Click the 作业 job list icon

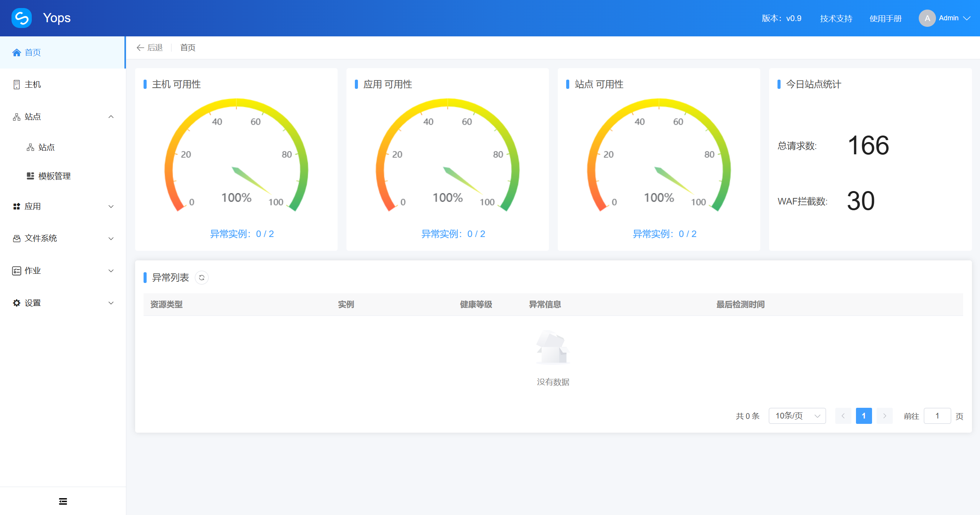pyautogui.click(x=16, y=271)
